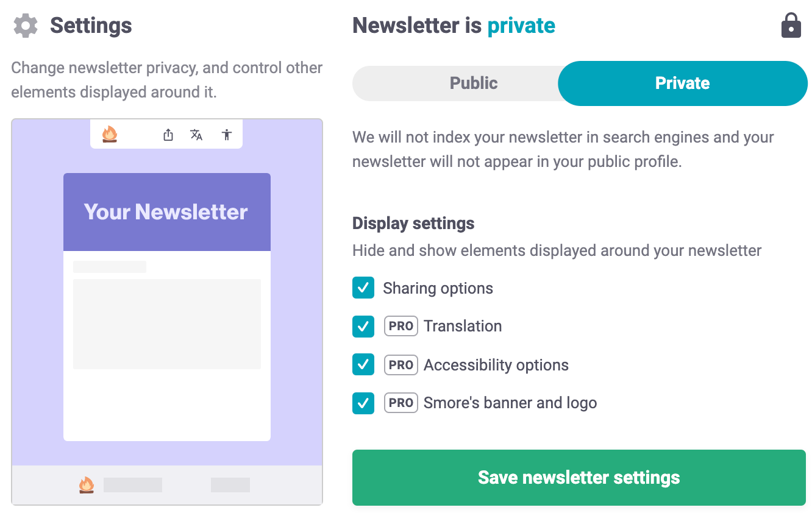Disable Smore's banner and logo checkbox

[363, 403]
